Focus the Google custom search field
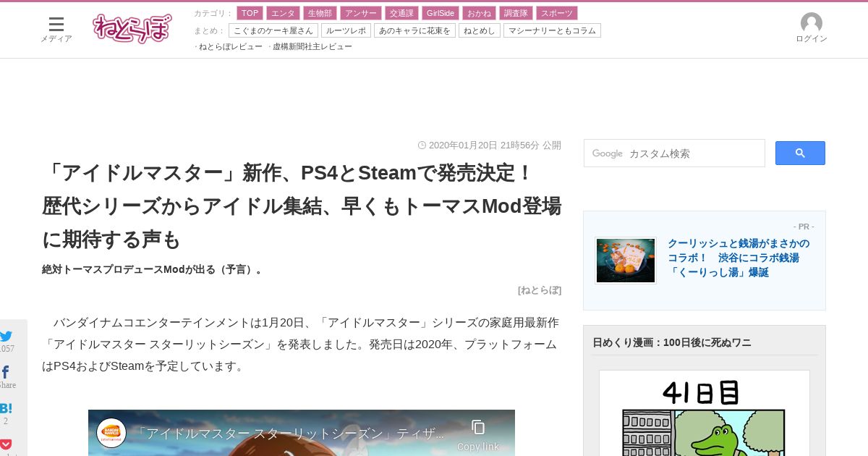 click(674, 153)
